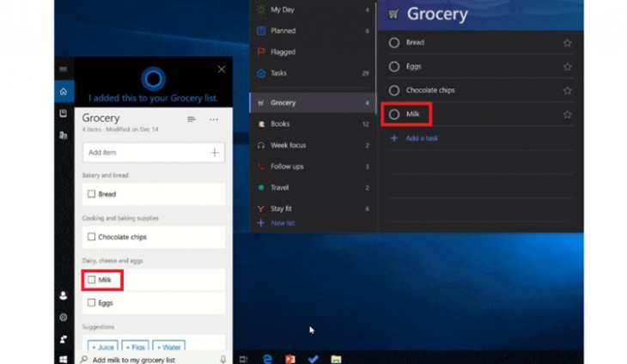This screenshot has width=627, height=364.
Task: Click the plus icon in the Add item field
Action: coord(215,153)
